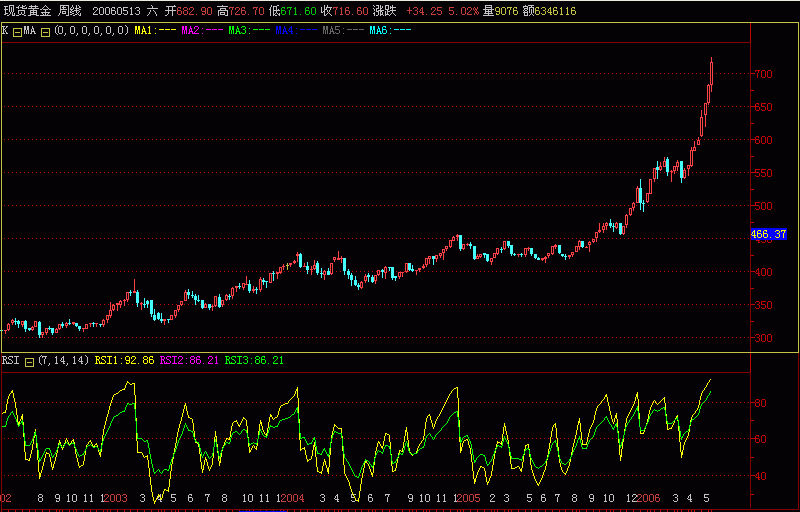Click the 周线 weekly period label
Image resolution: width=800 pixels, height=512 pixels.
tap(70, 11)
